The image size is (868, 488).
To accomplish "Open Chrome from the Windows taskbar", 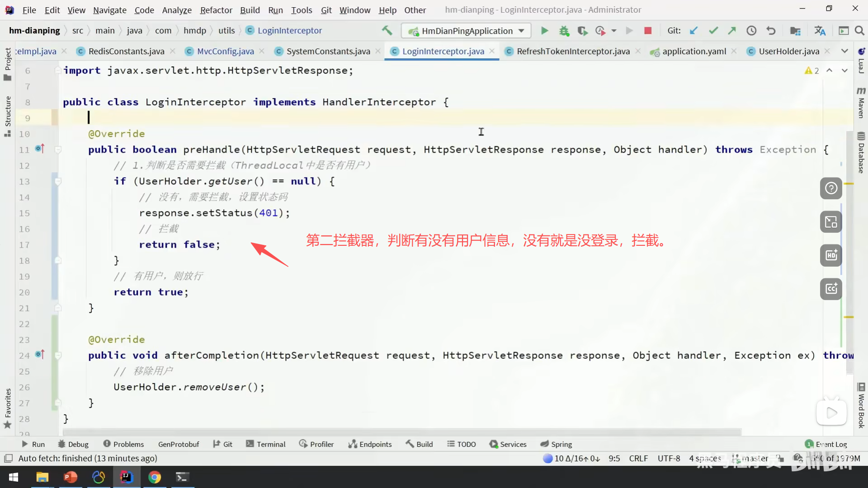I will click(155, 477).
